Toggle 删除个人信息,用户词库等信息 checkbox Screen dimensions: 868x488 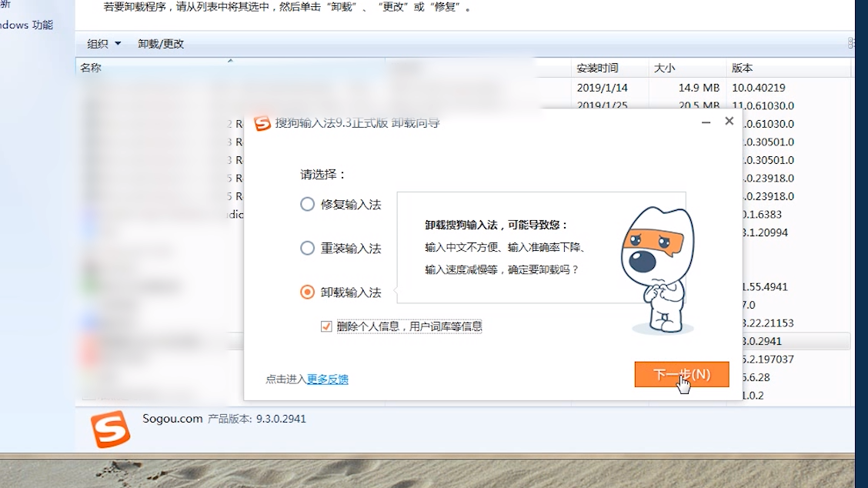coord(326,326)
